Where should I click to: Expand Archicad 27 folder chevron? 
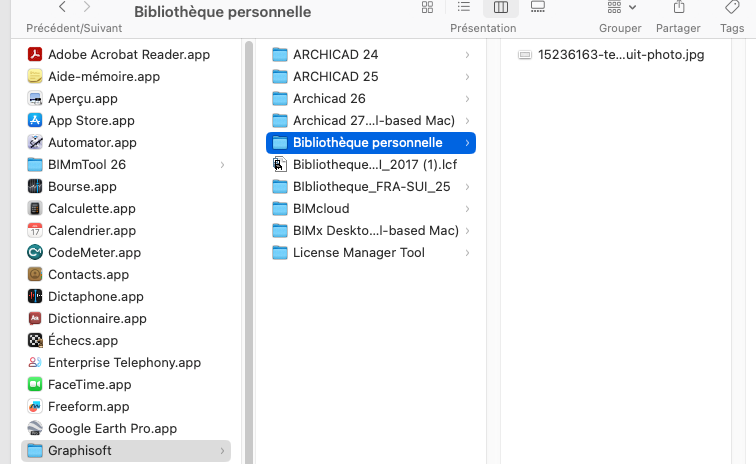tap(467, 121)
